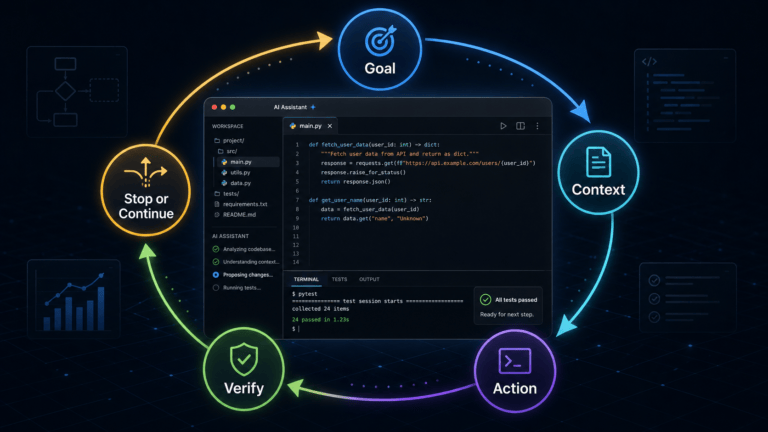Open the three-dot more options menu
The width and height of the screenshot is (768, 432).
(537, 126)
